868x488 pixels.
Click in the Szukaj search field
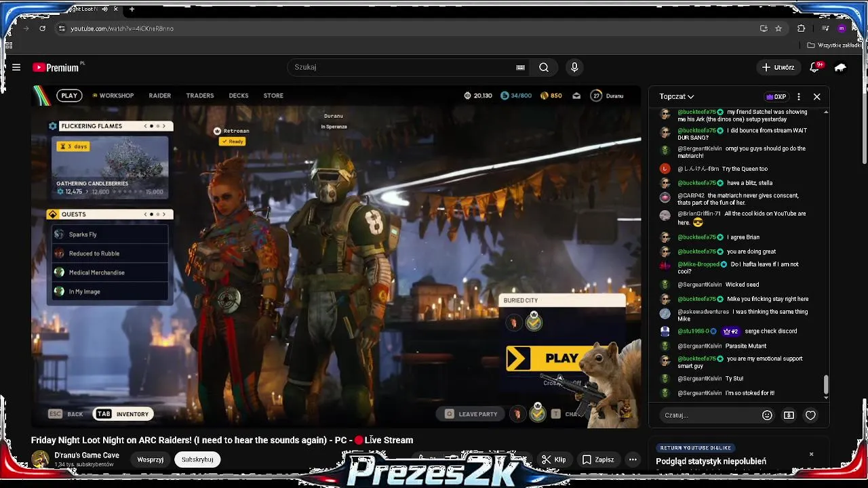tap(407, 67)
